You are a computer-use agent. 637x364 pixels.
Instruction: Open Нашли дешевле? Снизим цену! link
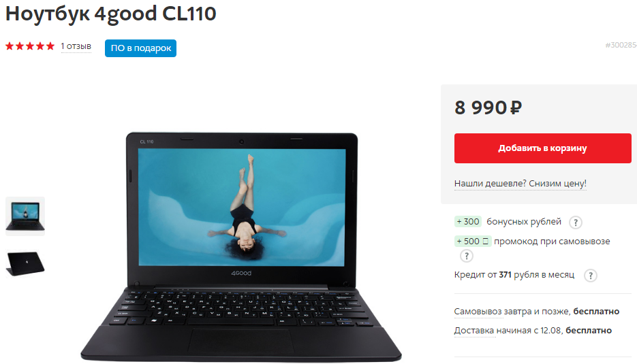[x=520, y=184]
